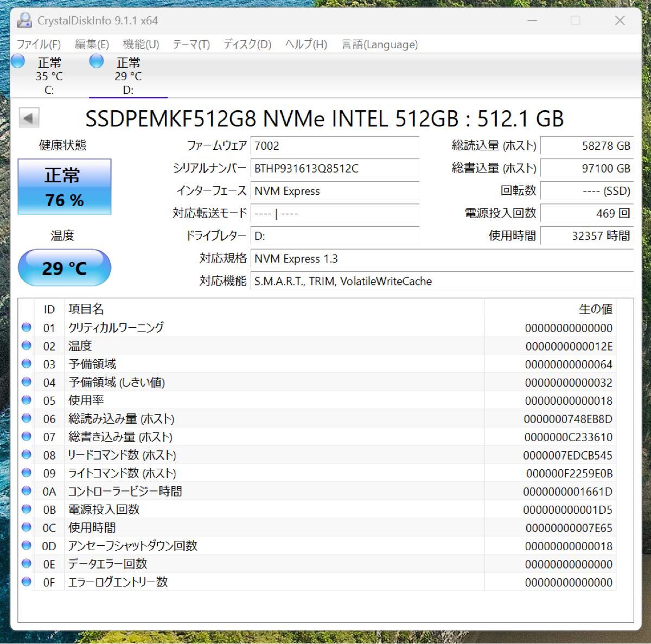The height and width of the screenshot is (644, 651).
Task: Click the 生の値 column header
Action: pyautogui.click(x=550, y=309)
